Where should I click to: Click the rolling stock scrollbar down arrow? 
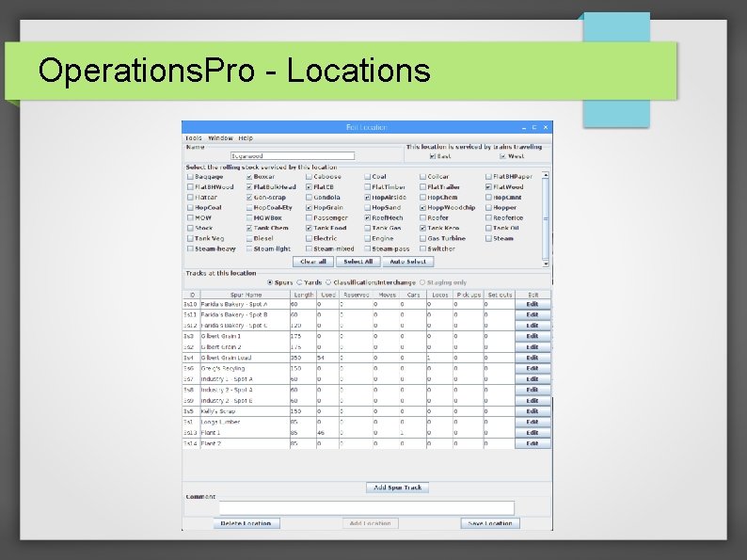tap(546, 264)
